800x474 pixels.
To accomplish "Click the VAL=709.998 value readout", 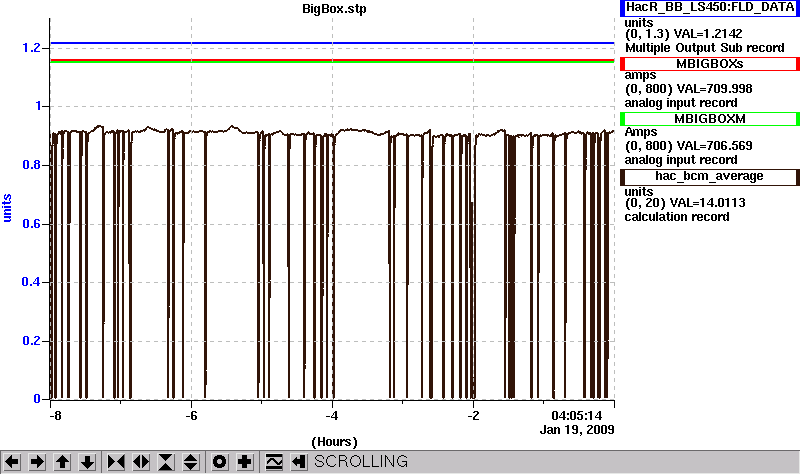I will (714, 89).
